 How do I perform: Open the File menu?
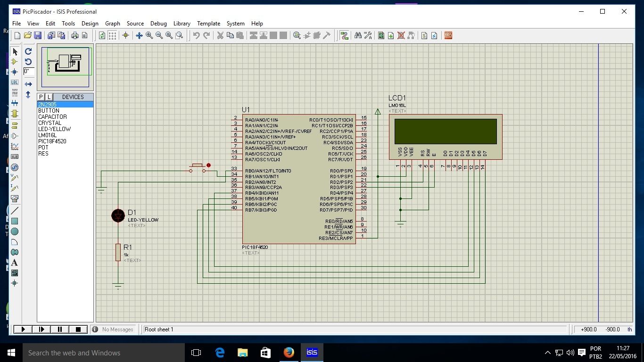point(17,23)
